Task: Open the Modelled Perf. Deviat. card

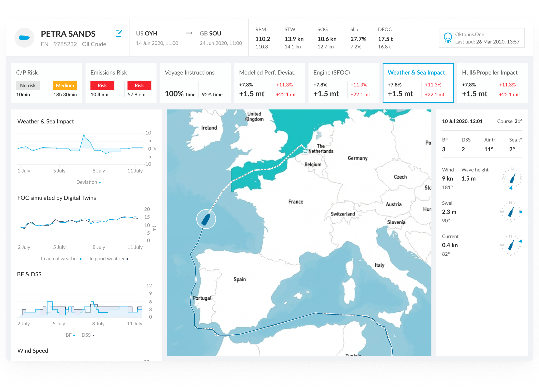Action: (269, 83)
